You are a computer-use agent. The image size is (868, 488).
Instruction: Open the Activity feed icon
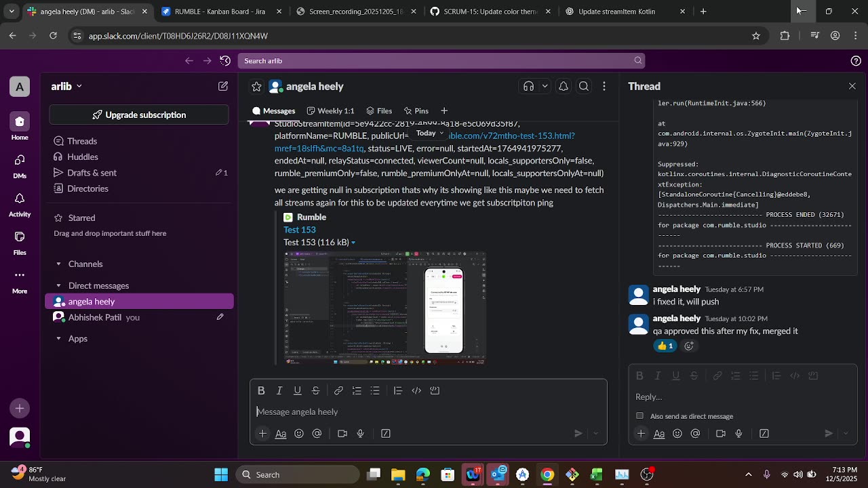pos(20,203)
